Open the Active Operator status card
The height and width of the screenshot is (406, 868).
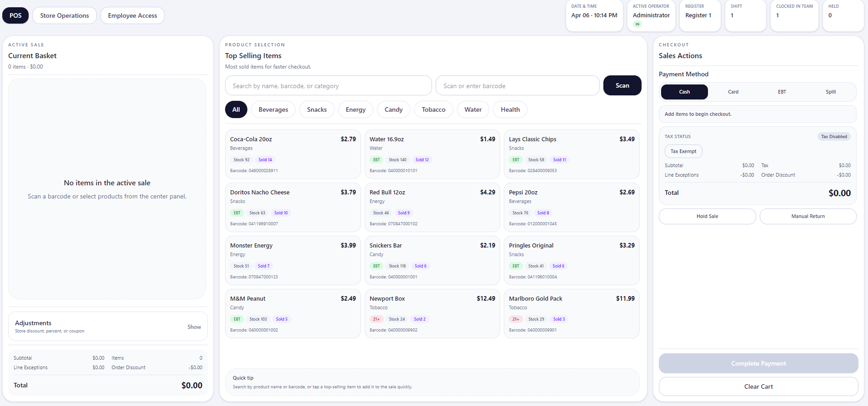pyautogui.click(x=651, y=15)
